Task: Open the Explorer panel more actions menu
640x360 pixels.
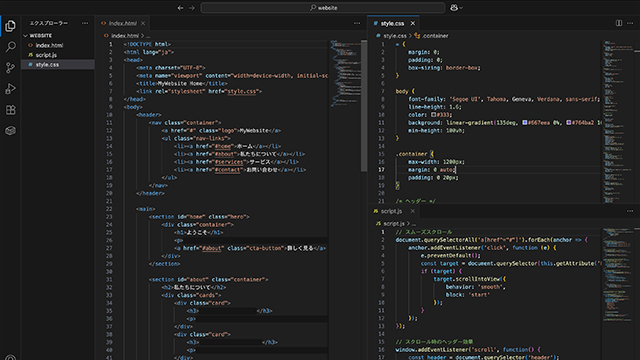Action: pos(85,23)
